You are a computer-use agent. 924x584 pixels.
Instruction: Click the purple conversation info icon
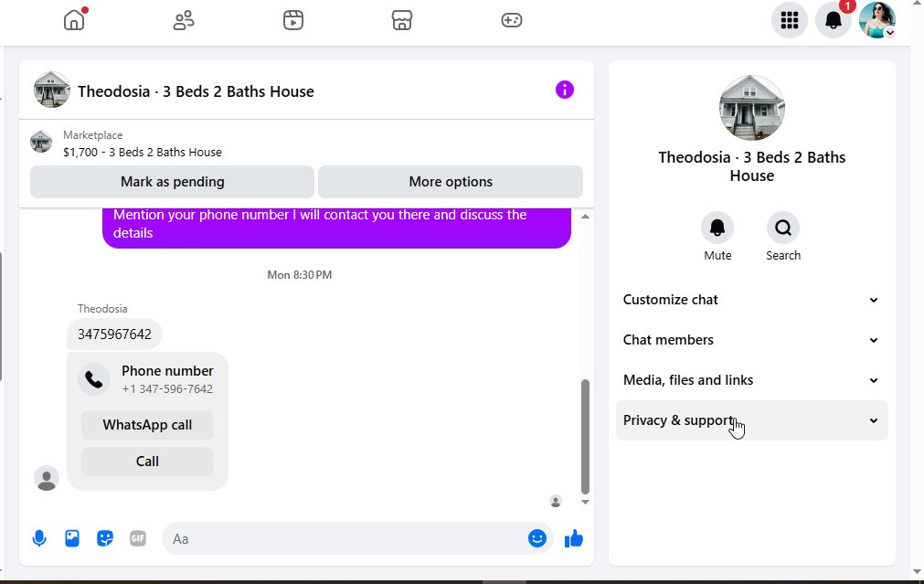pos(565,90)
